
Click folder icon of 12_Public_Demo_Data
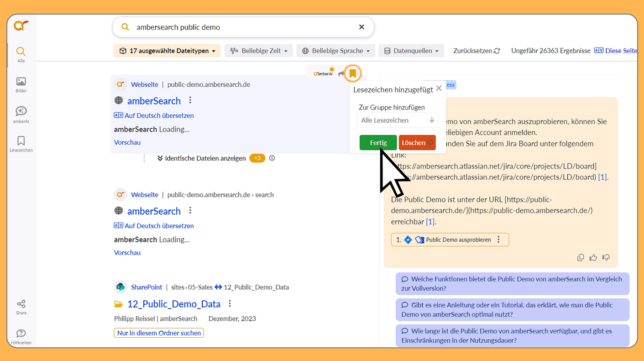click(119, 304)
